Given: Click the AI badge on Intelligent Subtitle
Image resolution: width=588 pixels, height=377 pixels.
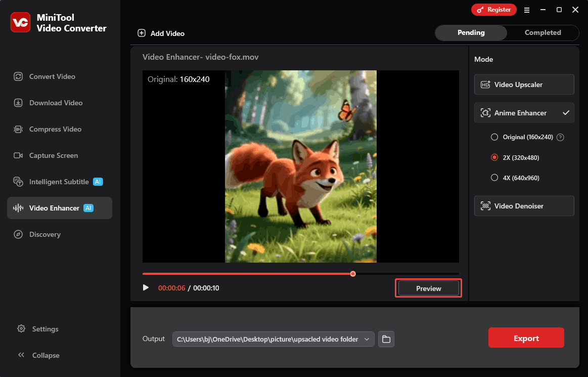Looking at the screenshot, I should click(98, 182).
